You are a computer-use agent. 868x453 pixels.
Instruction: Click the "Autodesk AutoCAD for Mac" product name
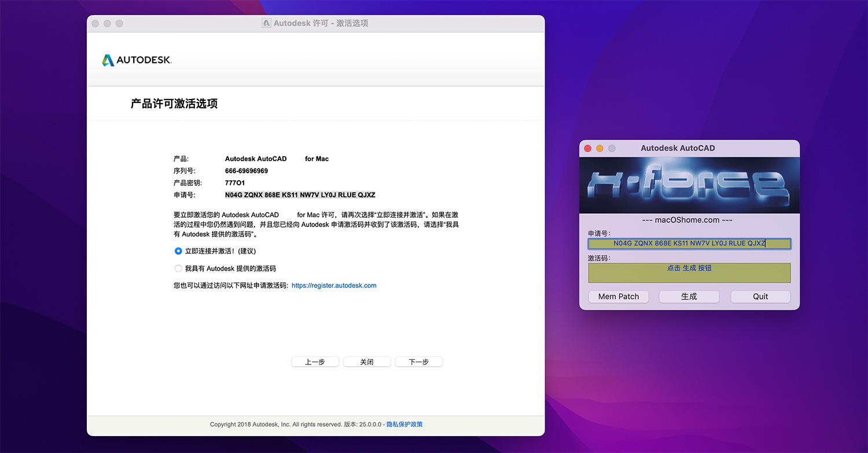[277, 159]
